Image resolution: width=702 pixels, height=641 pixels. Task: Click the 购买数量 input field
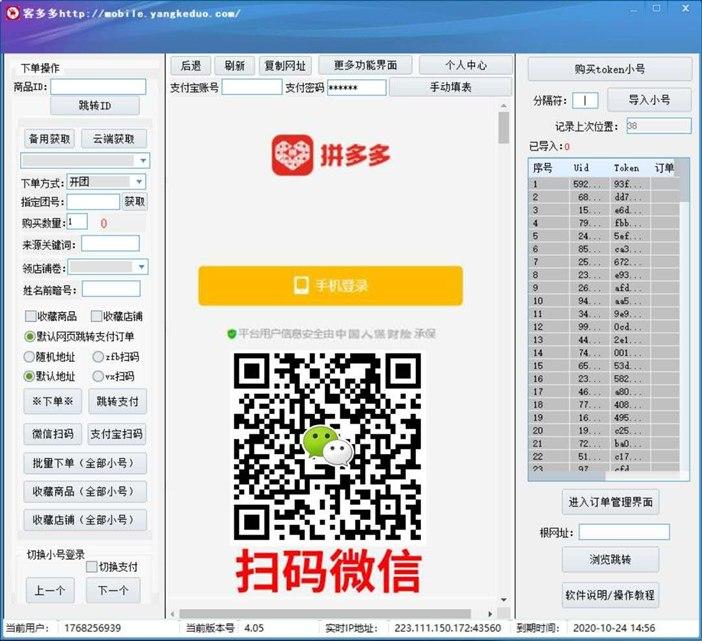(x=77, y=222)
